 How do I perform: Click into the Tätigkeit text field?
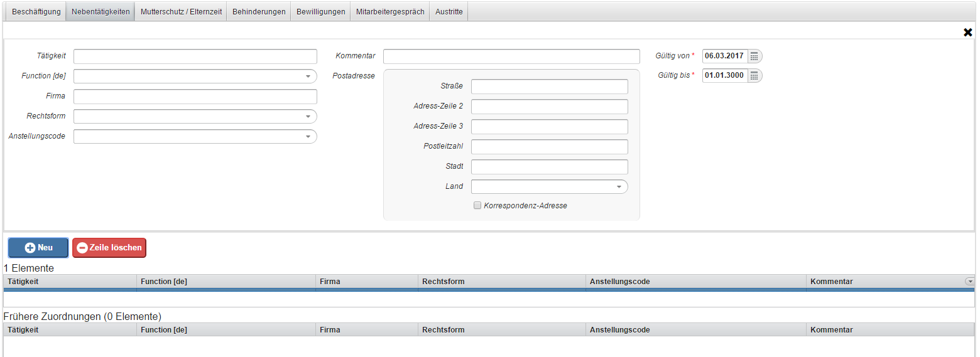[x=195, y=56]
